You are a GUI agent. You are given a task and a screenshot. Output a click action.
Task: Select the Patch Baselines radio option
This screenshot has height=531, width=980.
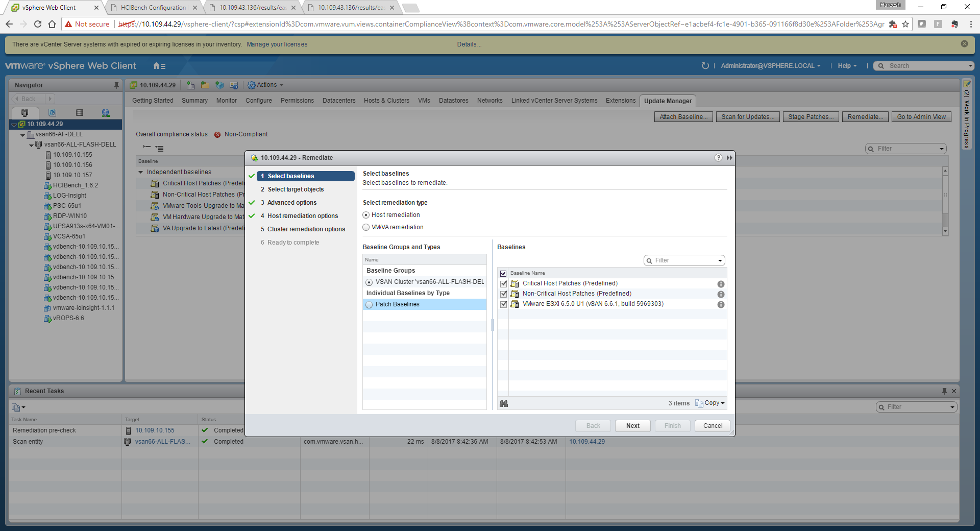(369, 305)
